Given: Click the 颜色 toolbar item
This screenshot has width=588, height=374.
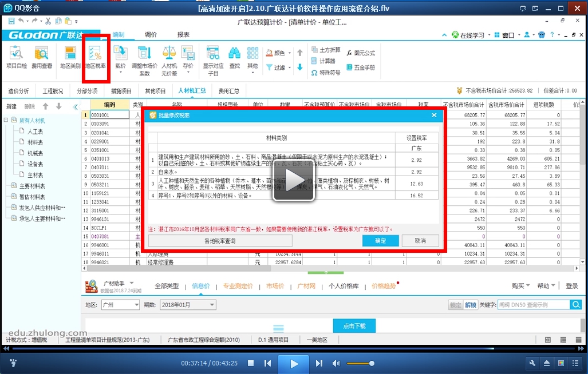Looking at the screenshot, I should pos(278,53).
